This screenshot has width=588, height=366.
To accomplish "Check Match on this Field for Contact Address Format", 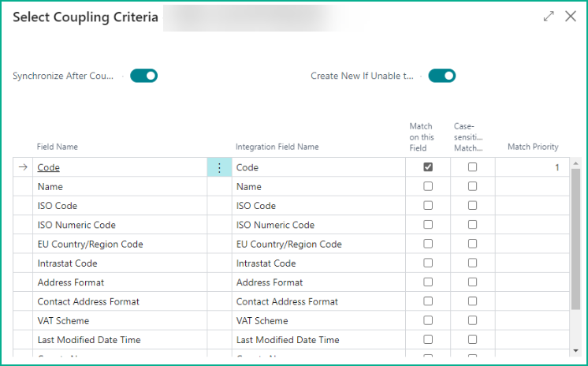I will pyautogui.click(x=428, y=301).
